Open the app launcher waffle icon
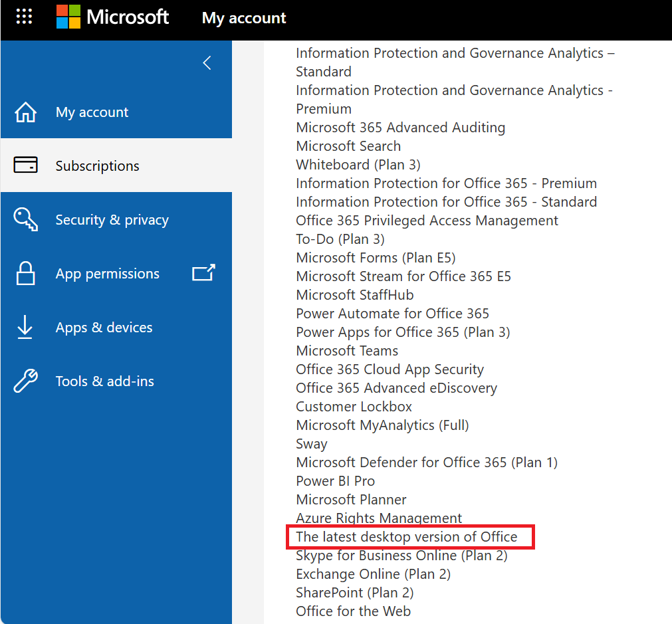Viewport: 672px width, 624px height. pos(24,17)
